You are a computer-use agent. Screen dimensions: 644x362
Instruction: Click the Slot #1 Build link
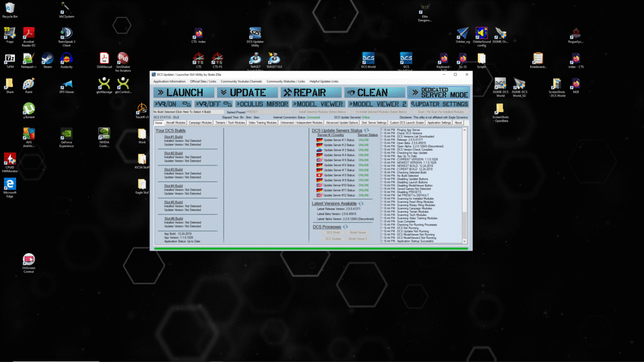[173, 137]
